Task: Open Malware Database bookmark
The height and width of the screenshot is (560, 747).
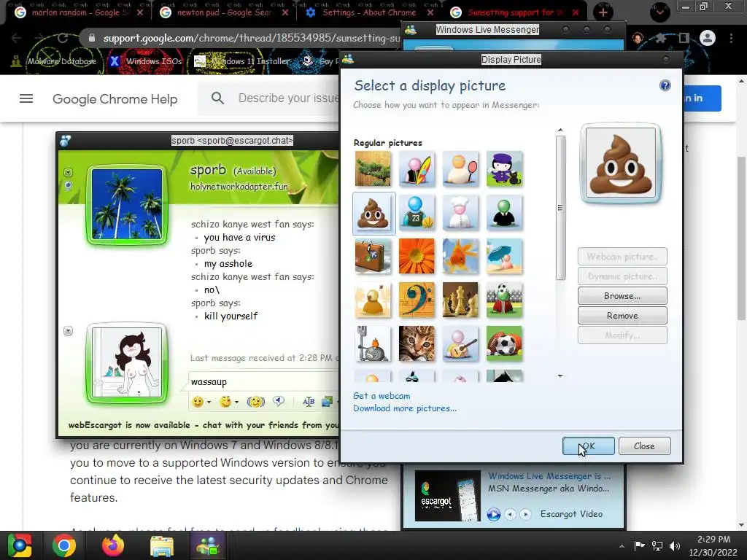Action: (x=54, y=61)
